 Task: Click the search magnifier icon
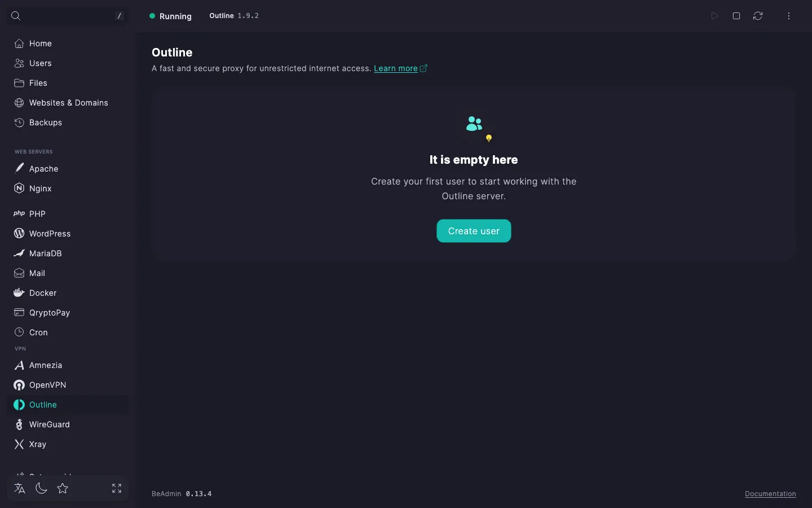[x=16, y=16]
